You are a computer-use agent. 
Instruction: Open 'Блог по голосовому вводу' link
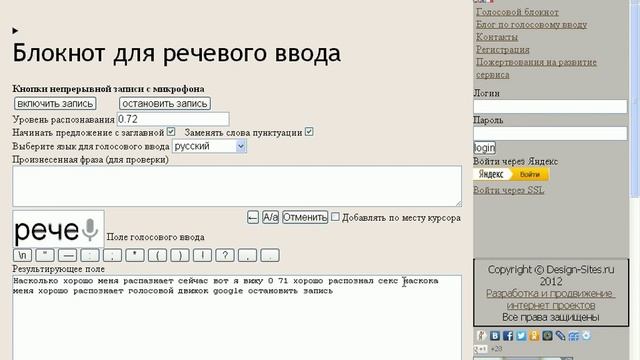531,24
